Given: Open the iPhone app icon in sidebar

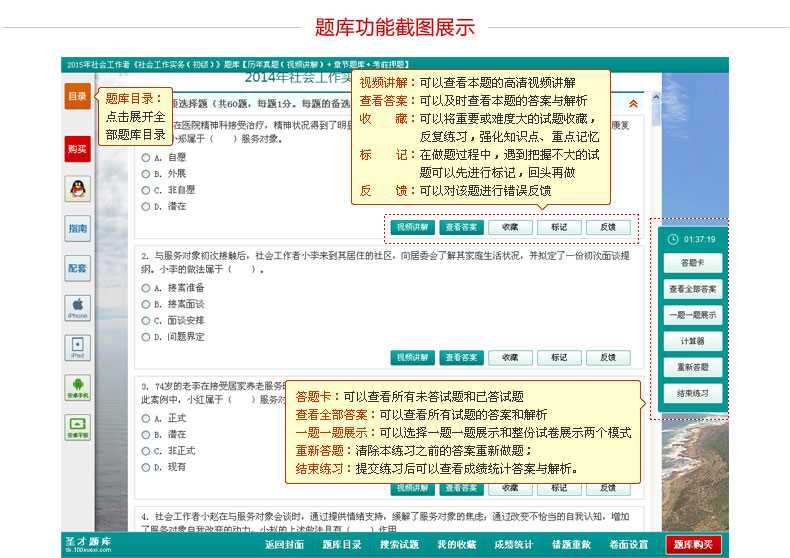Looking at the screenshot, I should coord(77,307).
